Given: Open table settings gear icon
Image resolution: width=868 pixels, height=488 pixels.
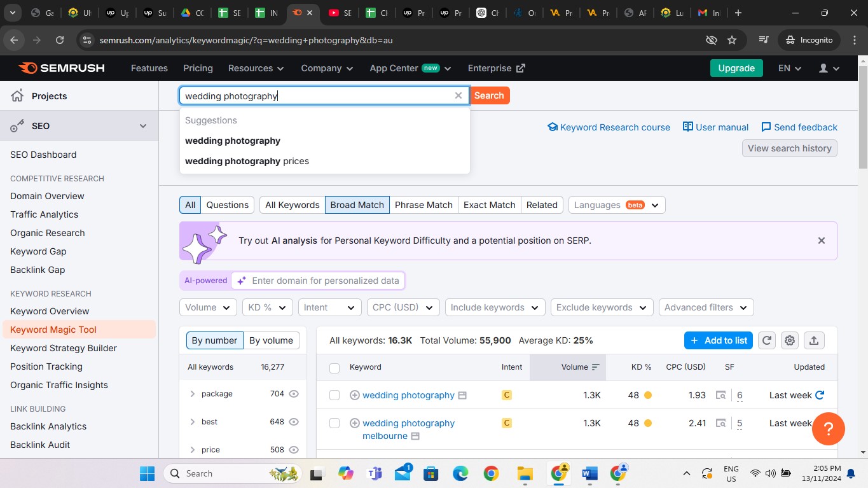Looking at the screenshot, I should 790,340.
